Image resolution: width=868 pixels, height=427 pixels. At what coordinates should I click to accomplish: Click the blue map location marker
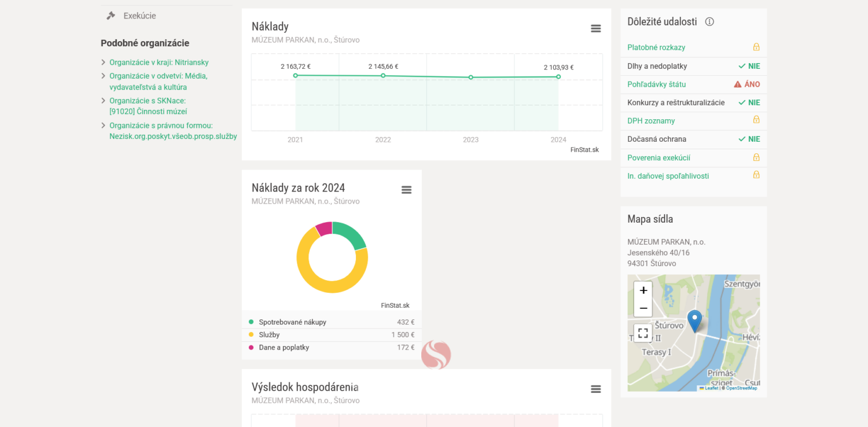(694, 320)
